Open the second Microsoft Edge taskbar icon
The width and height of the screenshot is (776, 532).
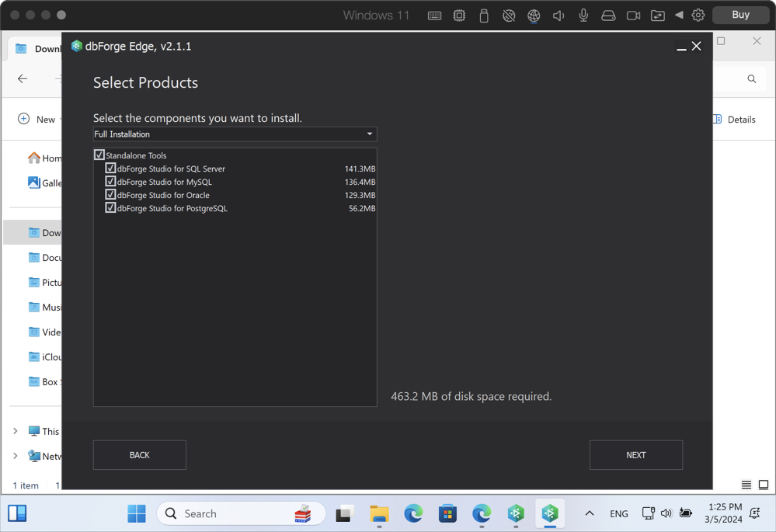[482, 513]
